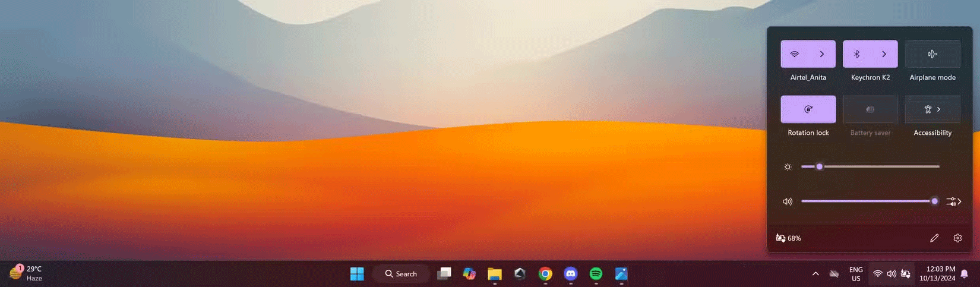Click the brightness sun icon

(788, 167)
